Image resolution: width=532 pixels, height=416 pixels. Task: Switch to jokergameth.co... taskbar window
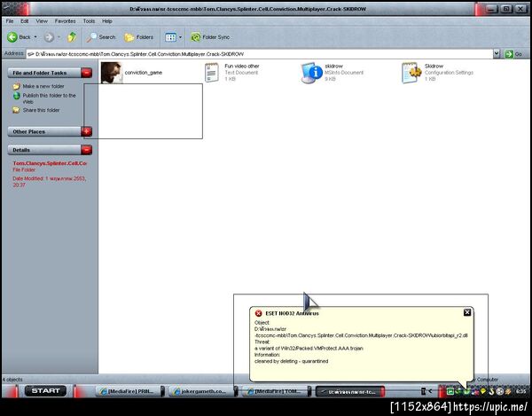click(200, 391)
